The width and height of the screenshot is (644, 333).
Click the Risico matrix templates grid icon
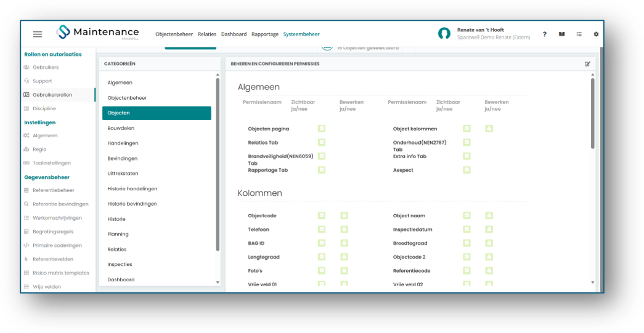[26, 273]
